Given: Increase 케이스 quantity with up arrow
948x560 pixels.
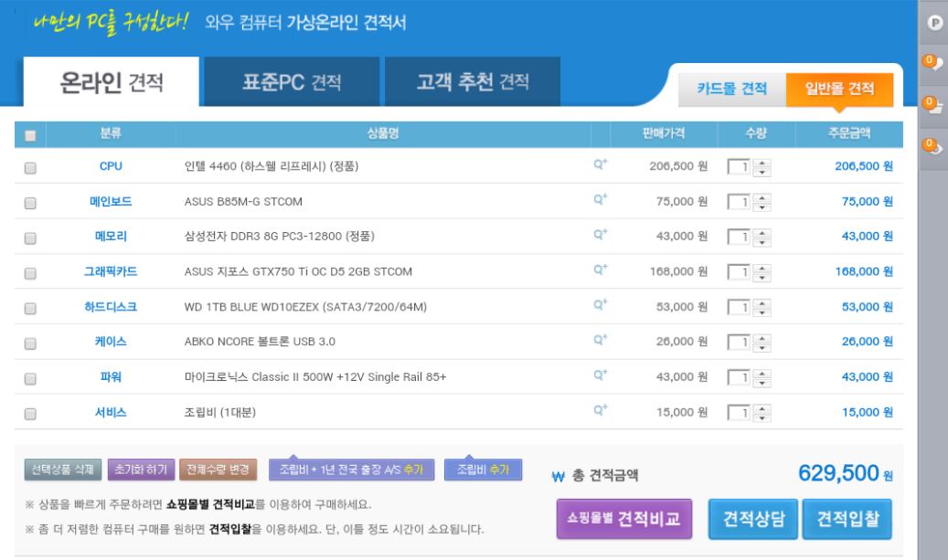Looking at the screenshot, I should (762, 338).
